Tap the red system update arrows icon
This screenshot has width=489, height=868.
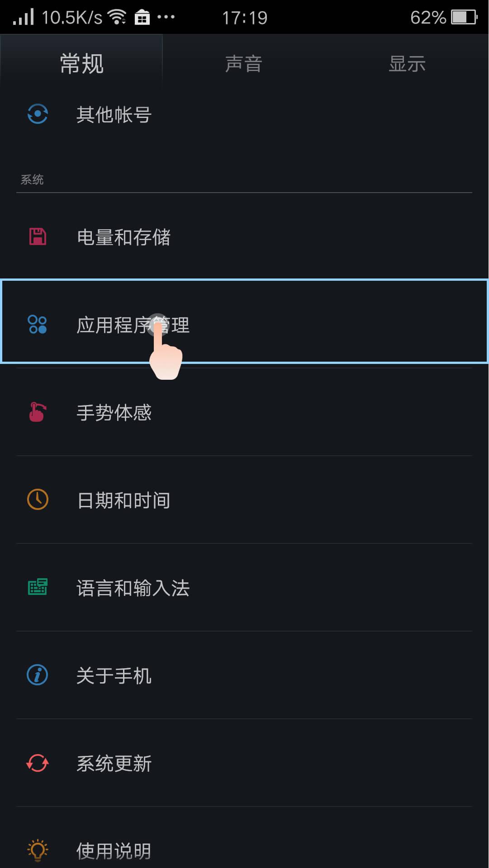pyautogui.click(x=38, y=763)
